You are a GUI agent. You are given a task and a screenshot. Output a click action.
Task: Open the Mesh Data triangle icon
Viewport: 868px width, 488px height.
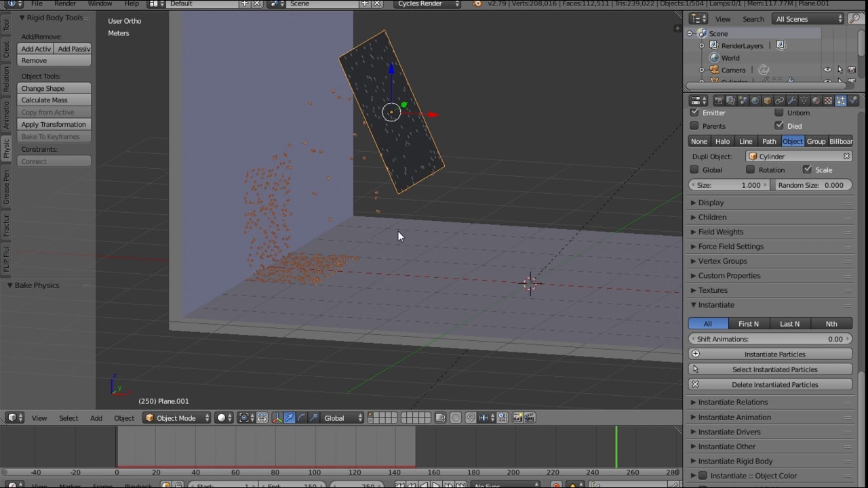(x=804, y=100)
